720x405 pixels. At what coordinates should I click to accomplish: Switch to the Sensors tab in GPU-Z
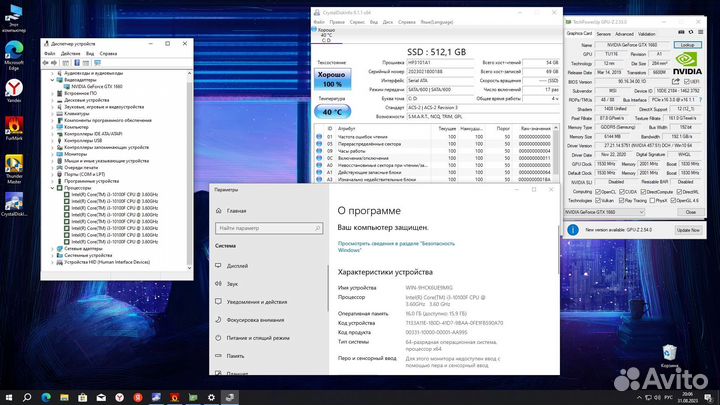(603, 34)
